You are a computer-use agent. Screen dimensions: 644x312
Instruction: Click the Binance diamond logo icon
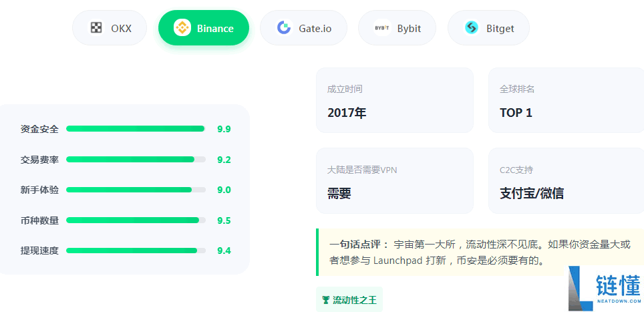182,28
